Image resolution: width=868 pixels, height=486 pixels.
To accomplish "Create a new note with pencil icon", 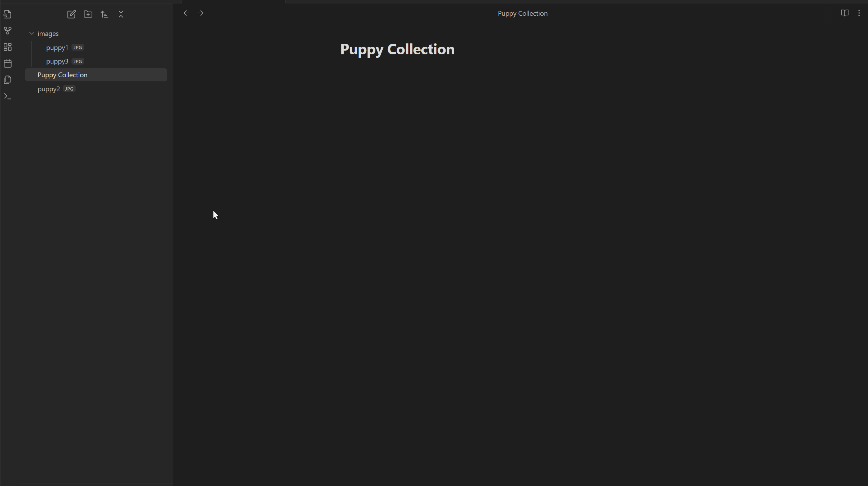I will coord(71,14).
